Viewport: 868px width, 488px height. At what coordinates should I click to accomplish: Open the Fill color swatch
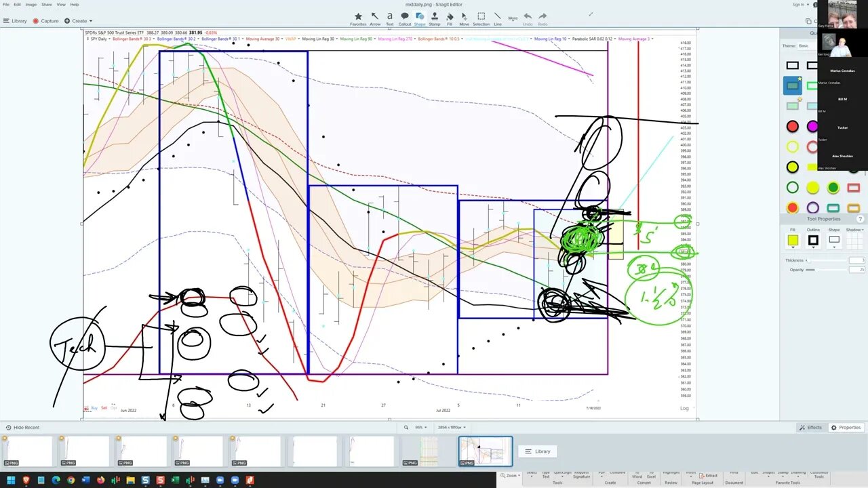pos(793,240)
